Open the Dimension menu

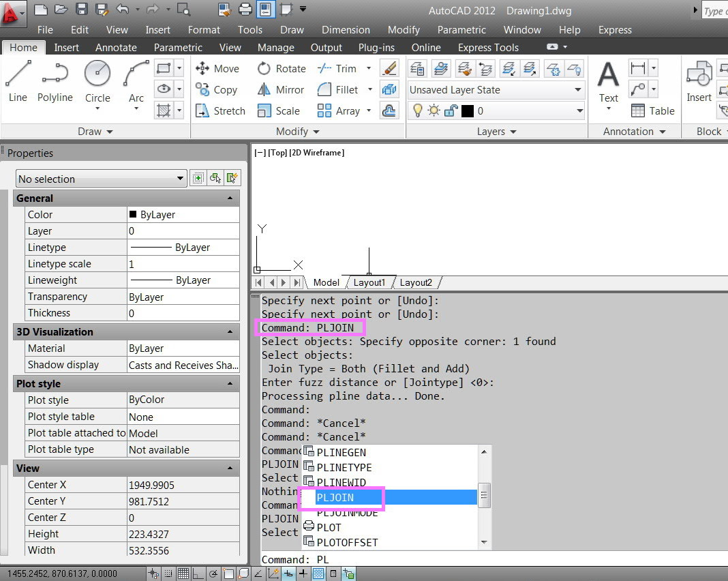[346, 30]
